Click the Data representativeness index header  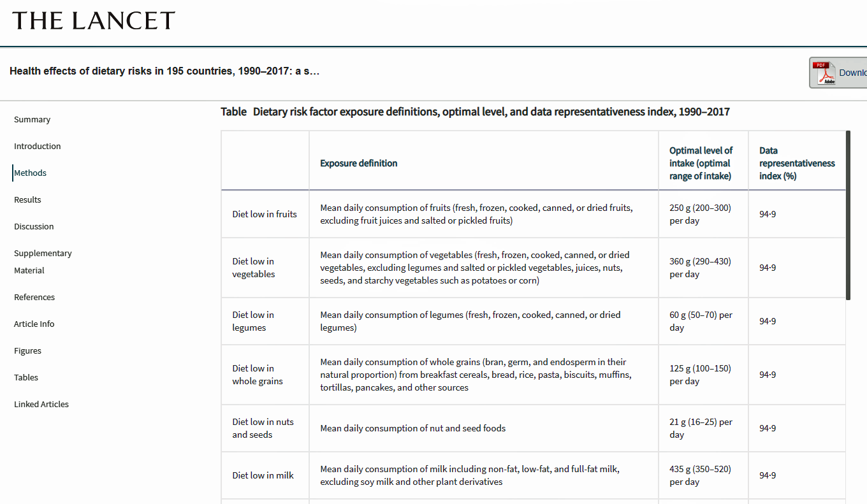click(796, 164)
